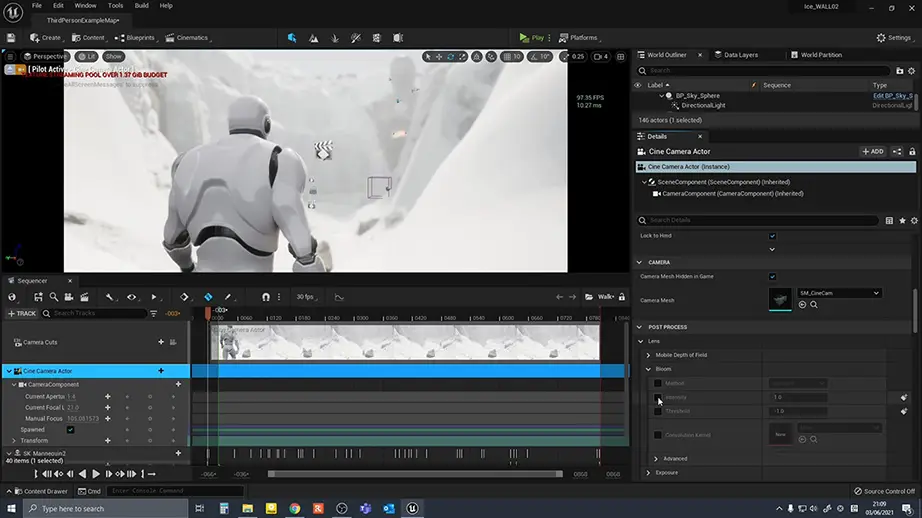Open the Build menu
This screenshot has height=518, width=922.
pyautogui.click(x=141, y=5)
